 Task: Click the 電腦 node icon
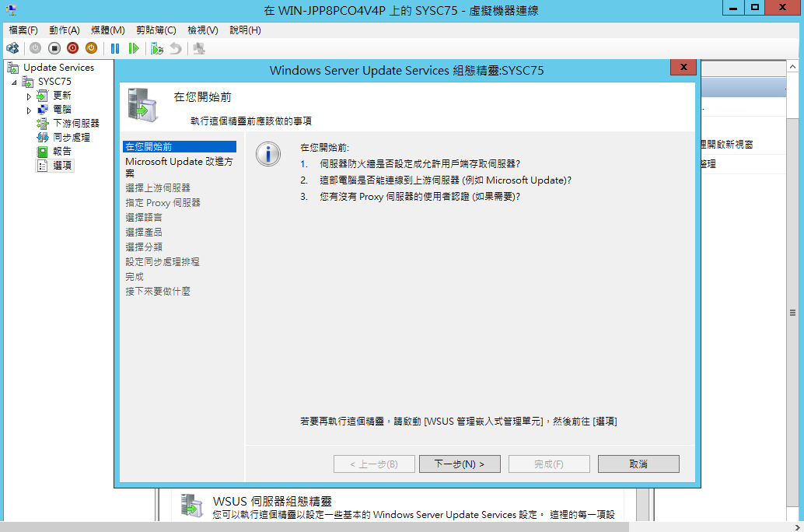click(x=43, y=109)
